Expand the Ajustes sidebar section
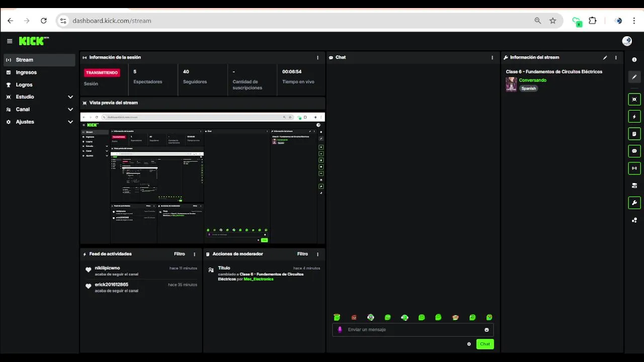644x362 pixels. pyautogui.click(x=70, y=122)
